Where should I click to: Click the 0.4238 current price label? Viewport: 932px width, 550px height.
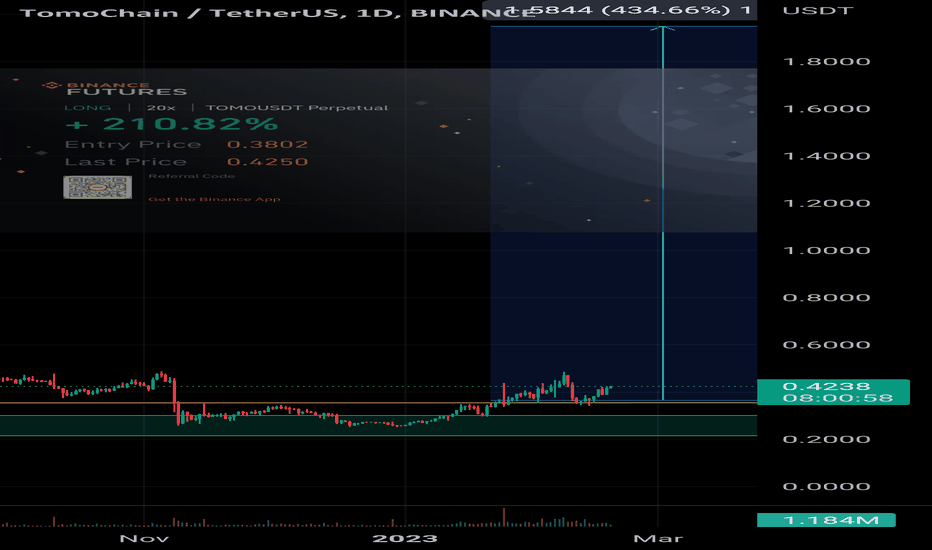pos(833,392)
